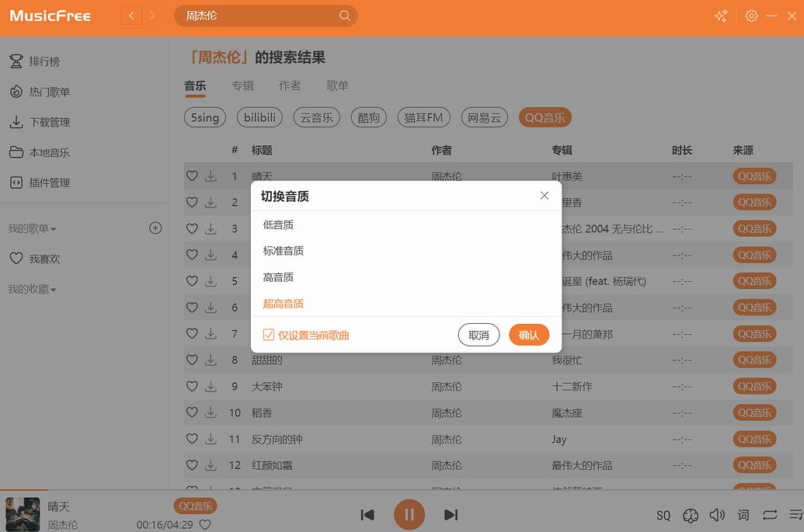Favorite the playing song in bottom bar

[x=205, y=524]
